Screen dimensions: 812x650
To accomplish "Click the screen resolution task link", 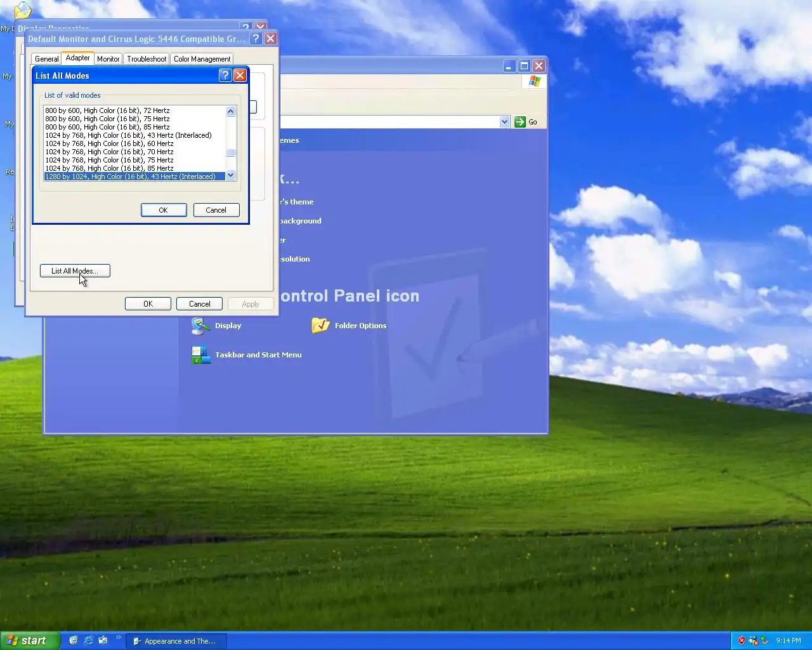I will click(294, 259).
